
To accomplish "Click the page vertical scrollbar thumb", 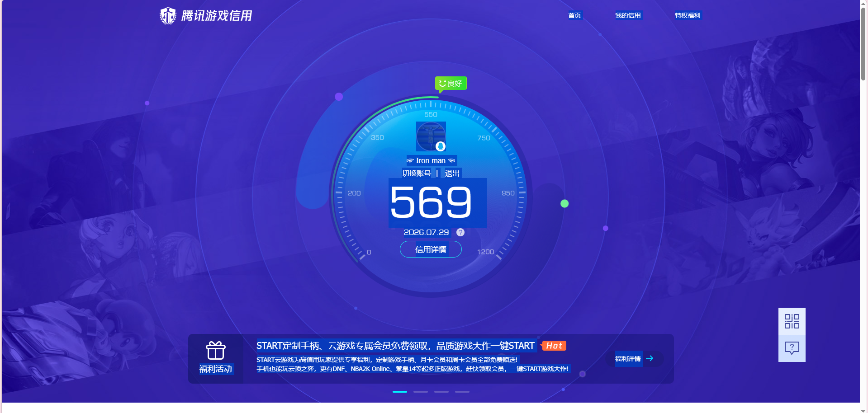I will 863,44.
